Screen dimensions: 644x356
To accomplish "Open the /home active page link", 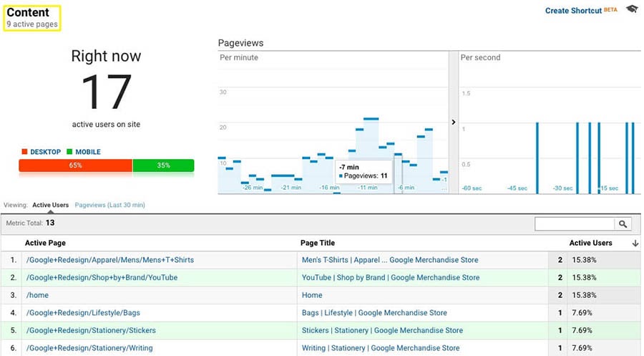I will 37,295.
